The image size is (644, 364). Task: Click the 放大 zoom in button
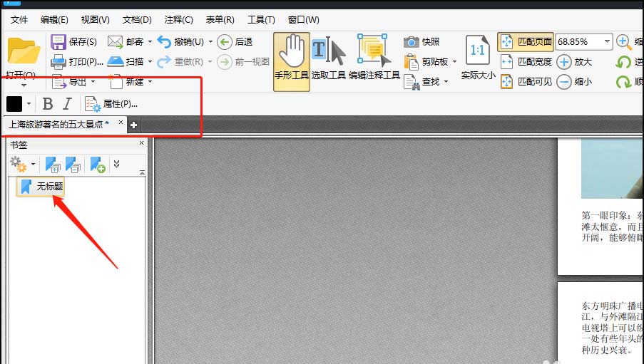point(575,62)
